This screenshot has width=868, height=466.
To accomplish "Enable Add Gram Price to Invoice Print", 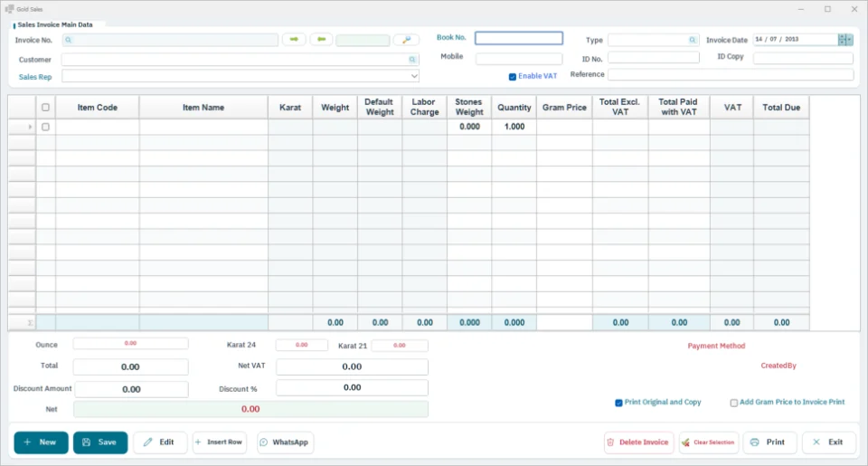I will pyautogui.click(x=734, y=403).
